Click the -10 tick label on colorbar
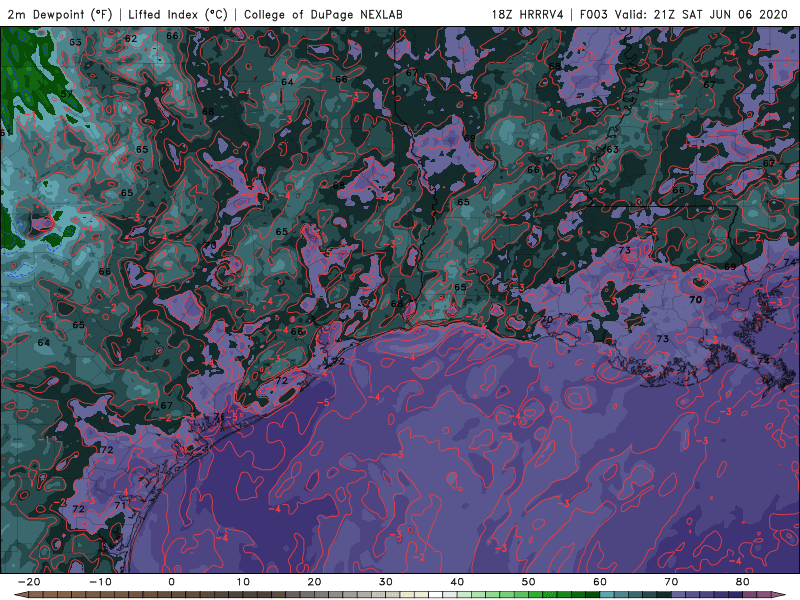This screenshot has height=600, width=800. click(100, 582)
